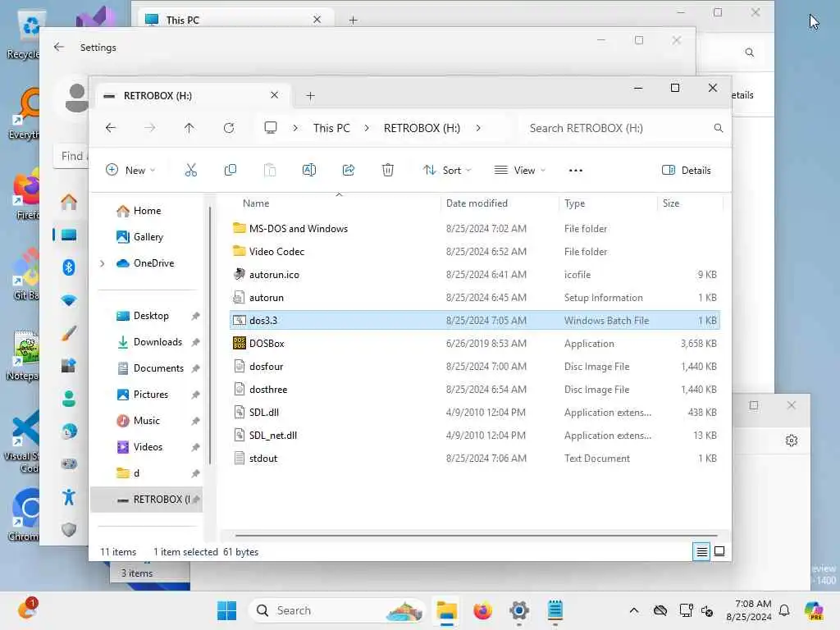The image size is (840, 630).
Task: Open Gaming controller icon in Settings sidebar
Action: coord(69,464)
